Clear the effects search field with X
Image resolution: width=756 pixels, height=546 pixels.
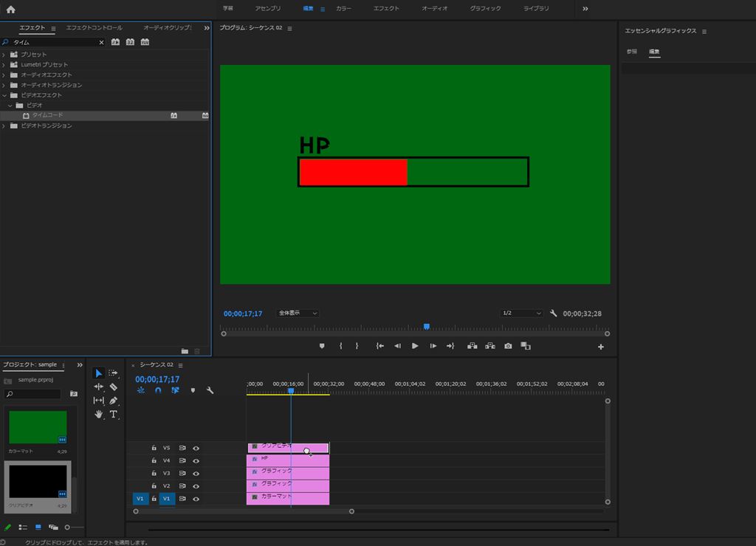102,43
